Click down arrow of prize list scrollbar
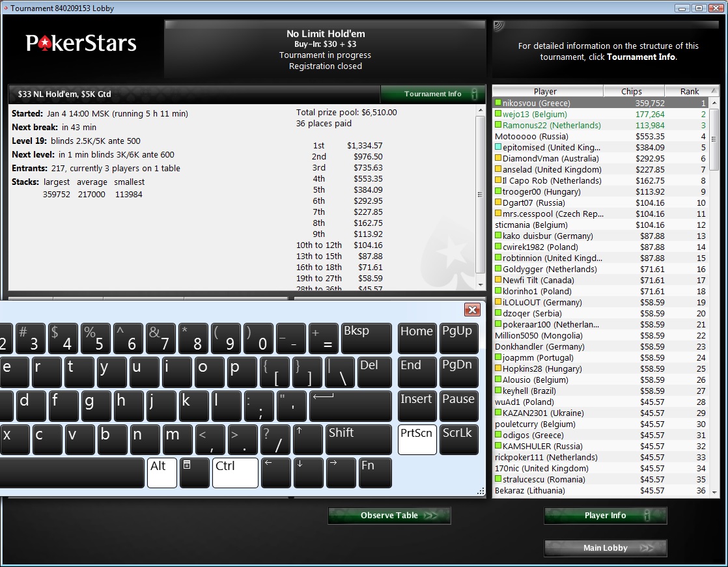The image size is (728, 567). point(480,285)
